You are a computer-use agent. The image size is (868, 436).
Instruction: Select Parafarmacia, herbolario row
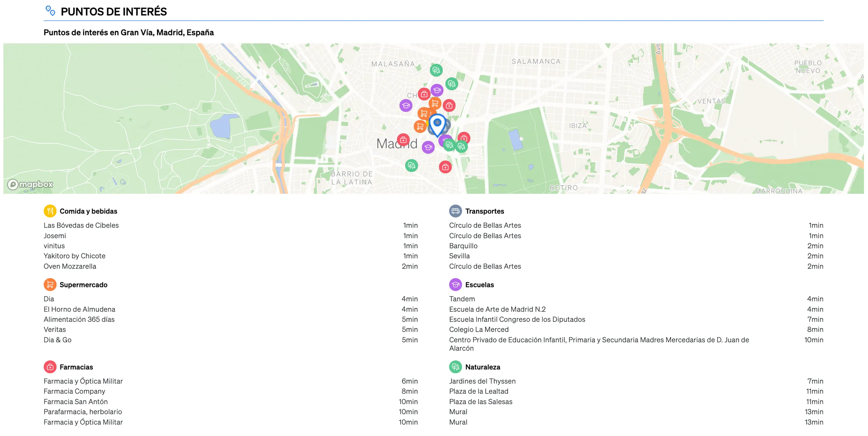click(x=231, y=412)
